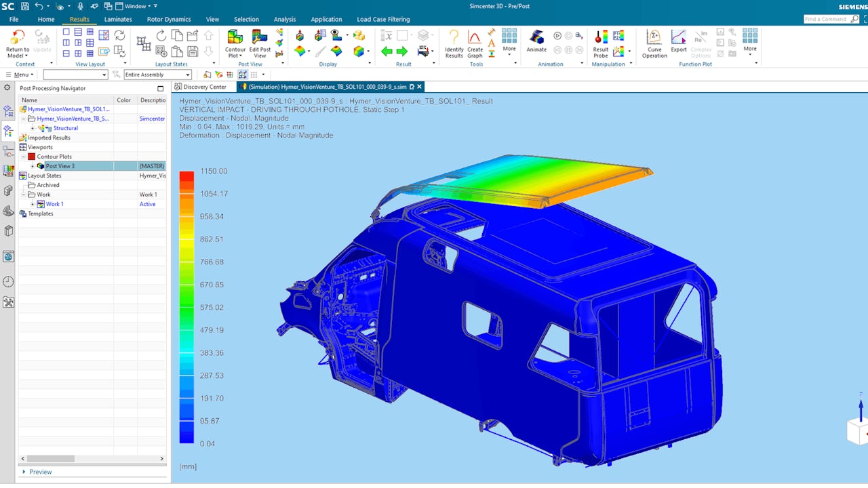
Task: Click the Discovery Center tab
Action: pyautogui.click(x=202, y=87)
